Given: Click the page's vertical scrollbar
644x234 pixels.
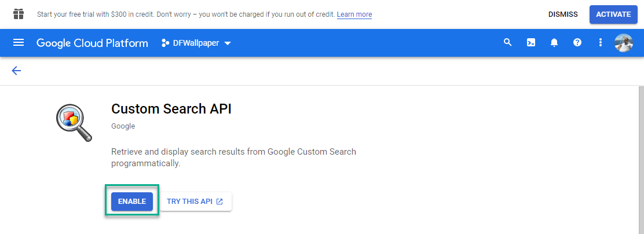Looking at the screenshot, I should [x=641, y=160].
